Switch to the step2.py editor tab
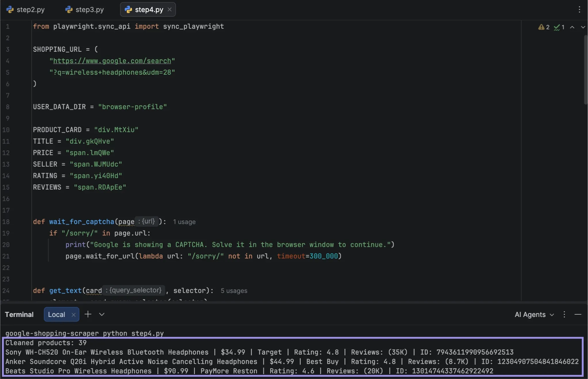Screen dimensions: 588x379 click(x=26, y=9)
